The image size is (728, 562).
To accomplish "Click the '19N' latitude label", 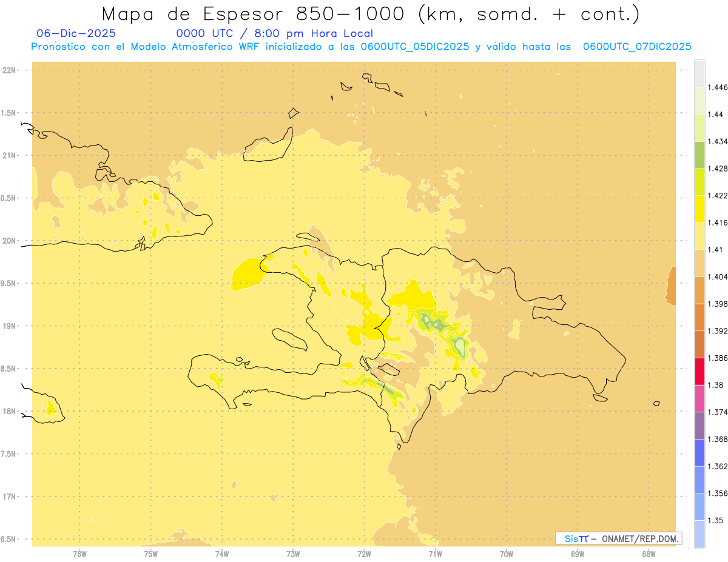I will (10, 326).
